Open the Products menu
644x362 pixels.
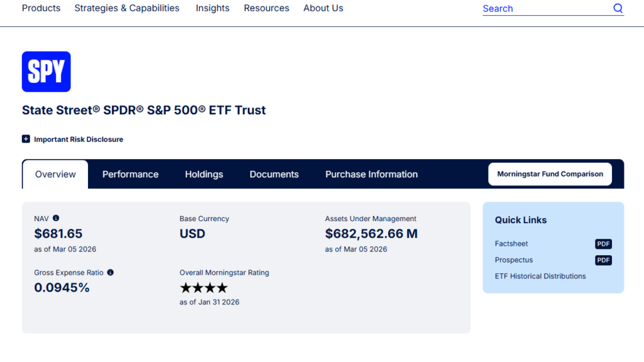point(41,8)
